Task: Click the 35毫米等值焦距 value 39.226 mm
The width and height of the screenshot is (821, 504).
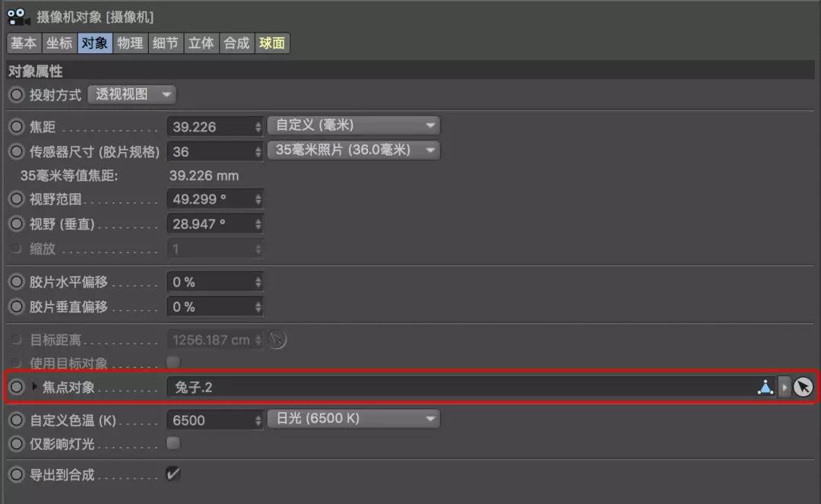Action: tap(204, 176)
